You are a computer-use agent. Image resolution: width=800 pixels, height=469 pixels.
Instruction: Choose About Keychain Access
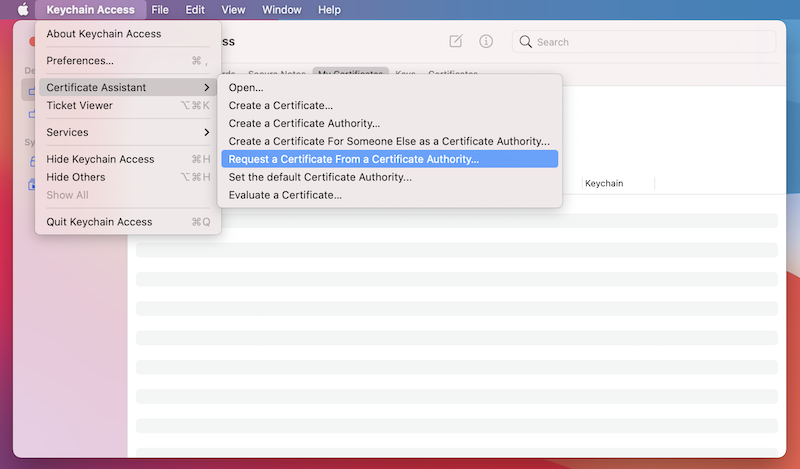128,34
